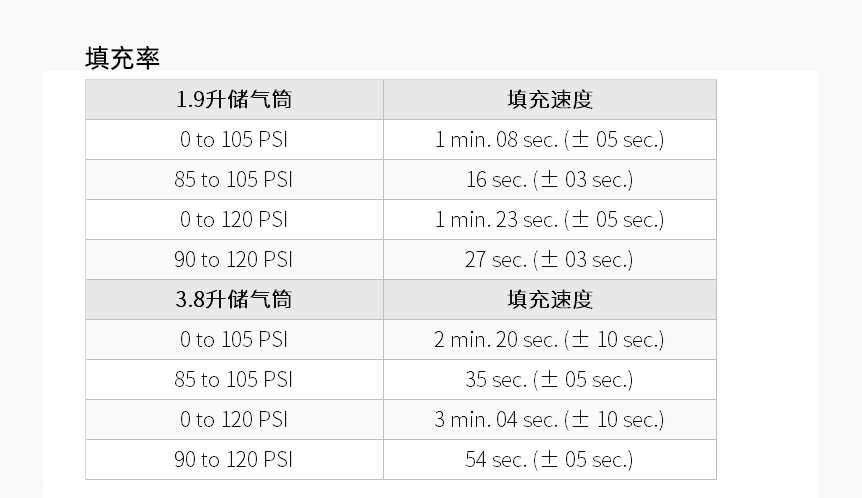Select the 1 min. 23 sec. cell
Screen dimensions: 862x498
pyautogui.click(x=550, y=220)
